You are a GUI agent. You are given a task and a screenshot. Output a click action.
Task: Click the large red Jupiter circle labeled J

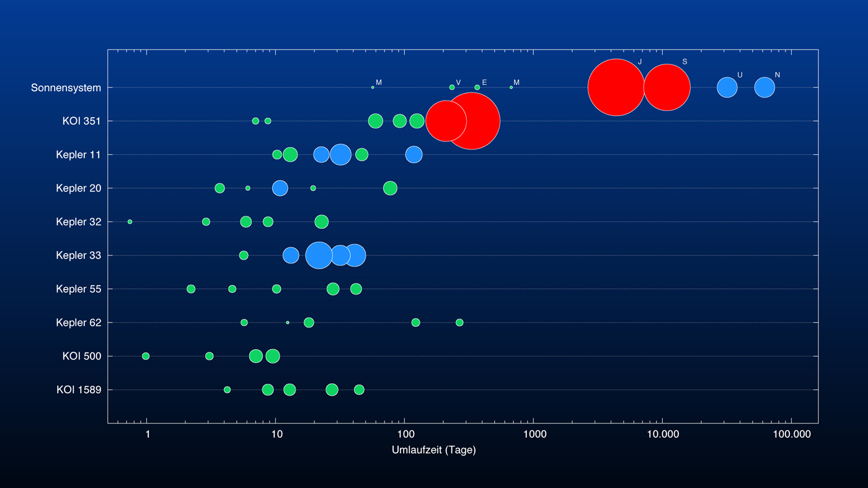(616, 87)
